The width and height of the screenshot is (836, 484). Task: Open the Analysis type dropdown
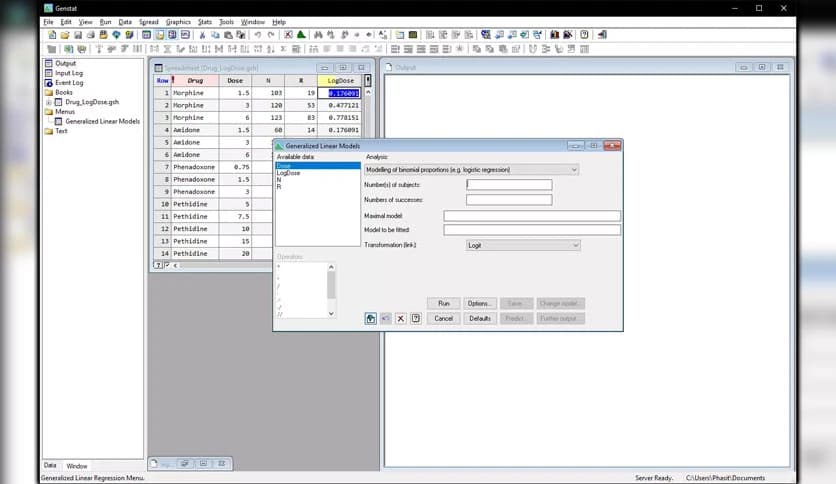[x=472, y=170]
